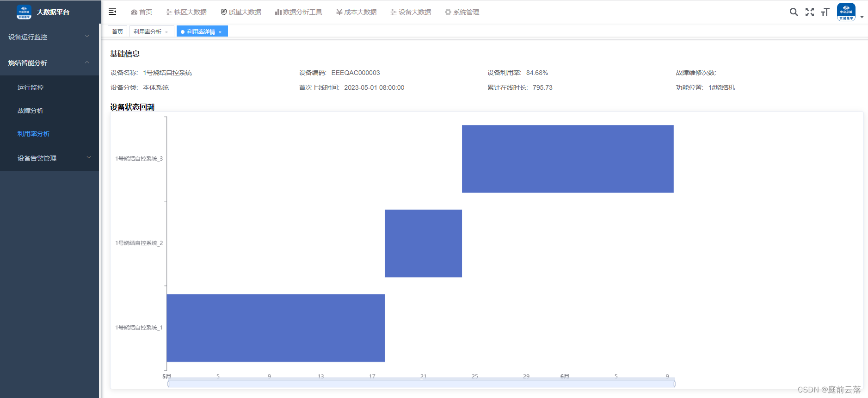The width and height of the screenshot is (868, 398).
Task: Click the 设备编码 value EEEQAC000003
Action: click(x=356, y=73)
